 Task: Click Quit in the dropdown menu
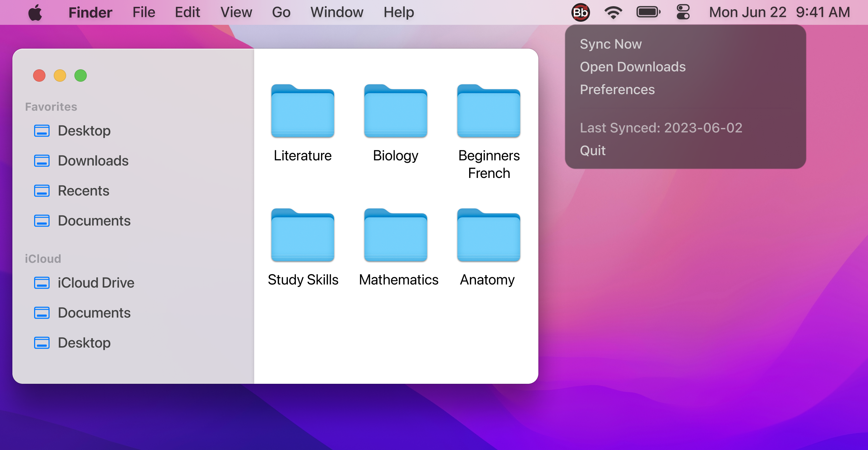pos(592,151)
